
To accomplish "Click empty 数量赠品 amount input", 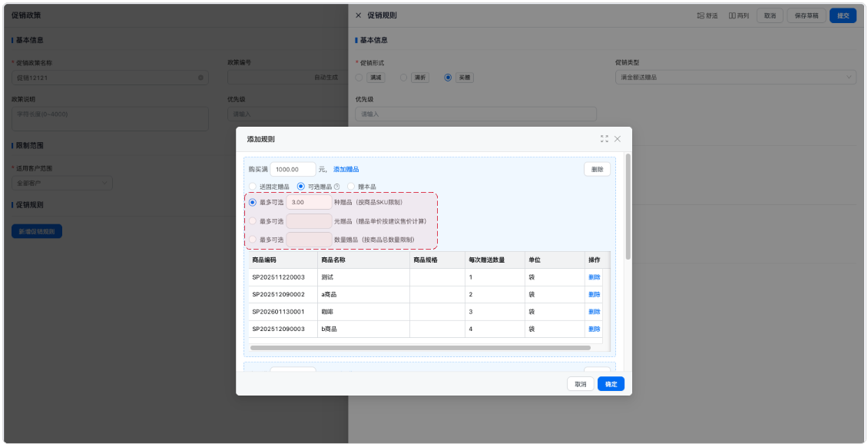I will (x=309, y=240).
